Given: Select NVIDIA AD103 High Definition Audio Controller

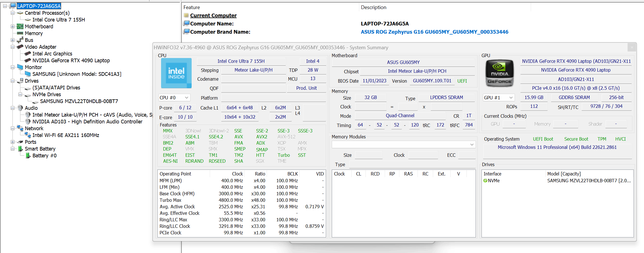Looking at the screenshot, I should click(x=87, y=121).
